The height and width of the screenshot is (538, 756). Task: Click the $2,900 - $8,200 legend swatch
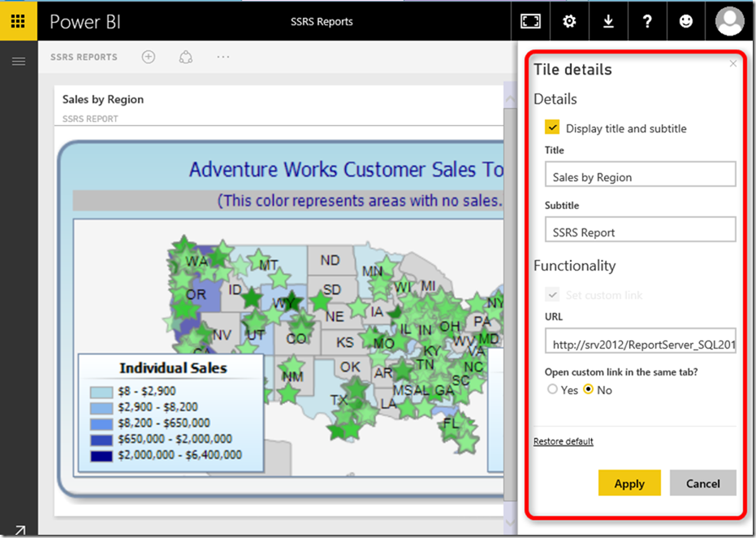pyautogui.click(x=102, y=408)
